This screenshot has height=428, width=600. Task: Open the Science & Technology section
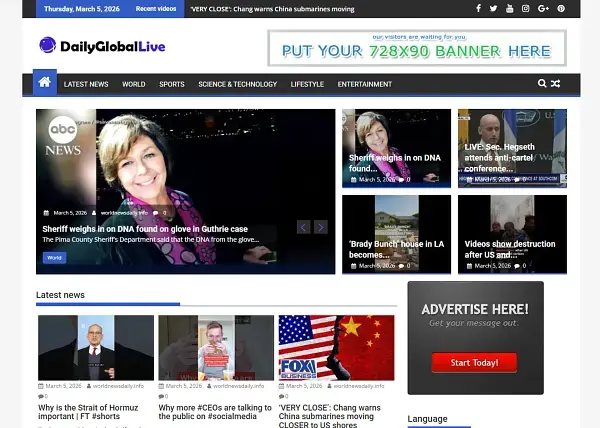point(237,84)
